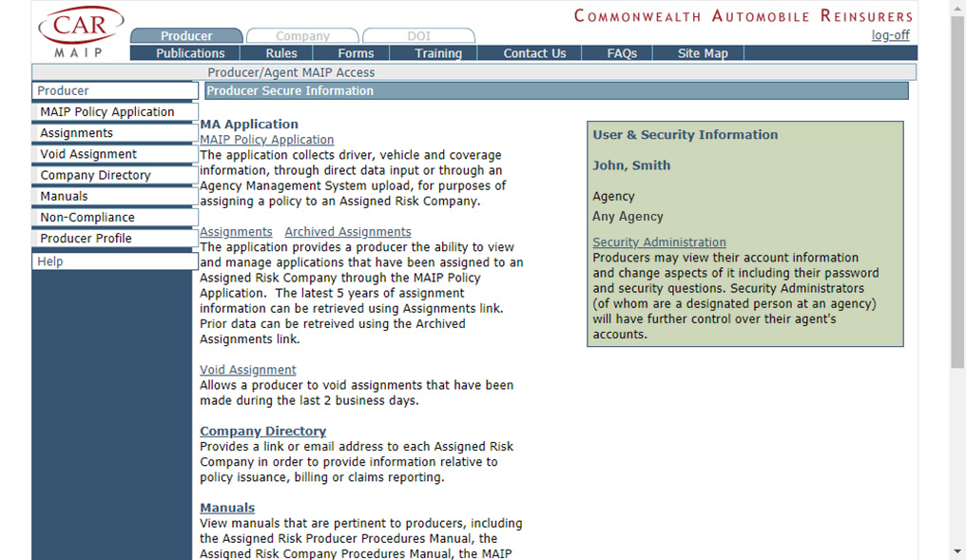Select Producer in the sidebar
The width and height of the screenshot is (966, 560).
[x=115, y=90]
